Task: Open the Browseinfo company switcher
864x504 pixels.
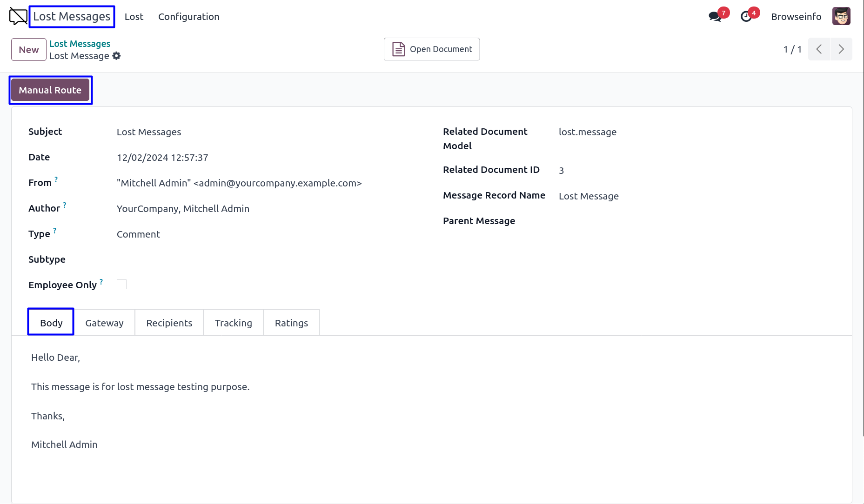Action: coord(796,17)
